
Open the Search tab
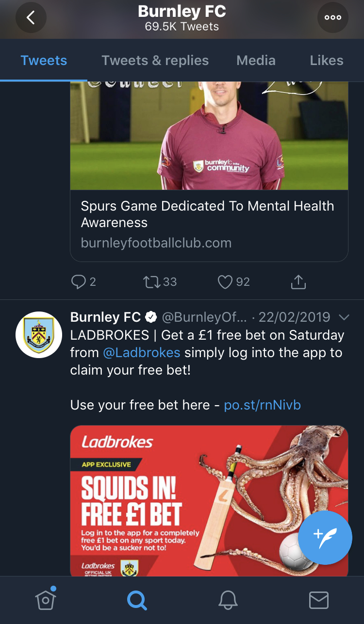click(x=136, y=600)
